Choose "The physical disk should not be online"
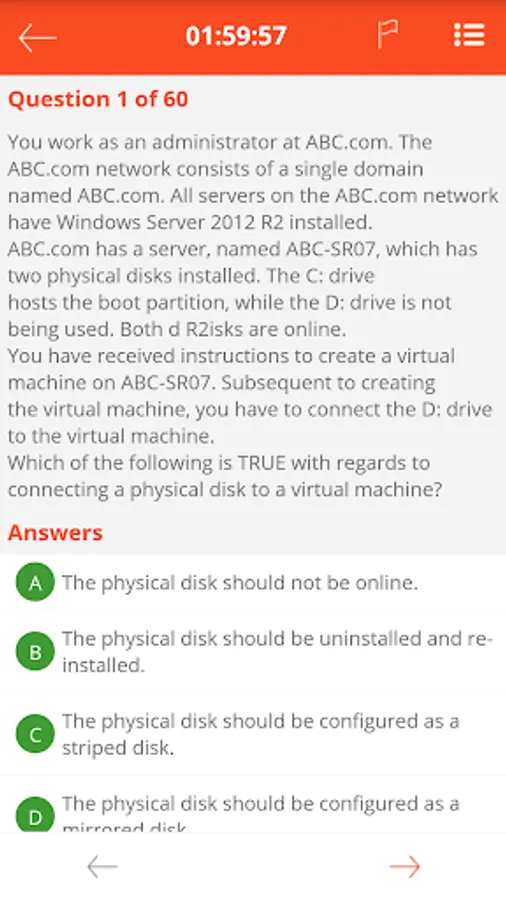506x900 pixels. [x=240, y=583]
